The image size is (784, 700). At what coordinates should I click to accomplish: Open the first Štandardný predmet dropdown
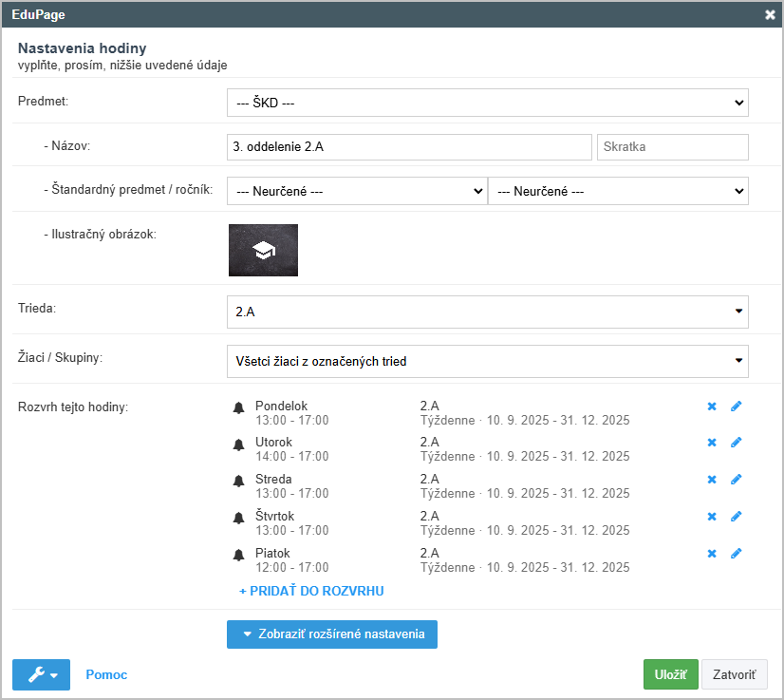357,191
